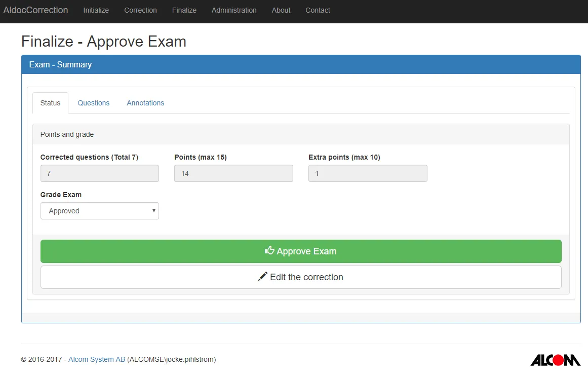Click the Extra points (max 10) label
Screen dimensions: 588x375
coord(344,157)
